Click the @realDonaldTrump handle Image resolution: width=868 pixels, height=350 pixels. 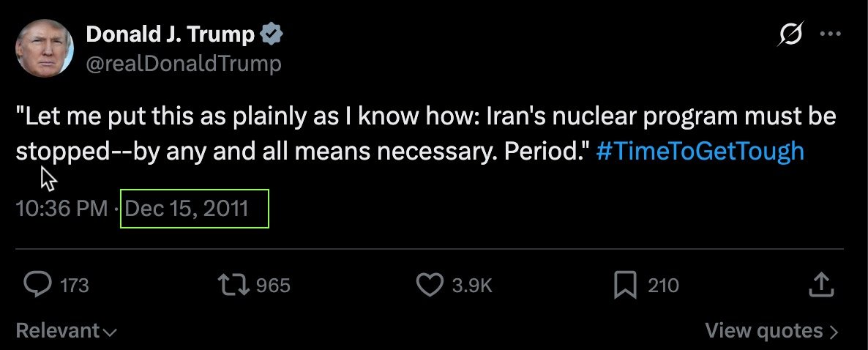click(184, 64)
